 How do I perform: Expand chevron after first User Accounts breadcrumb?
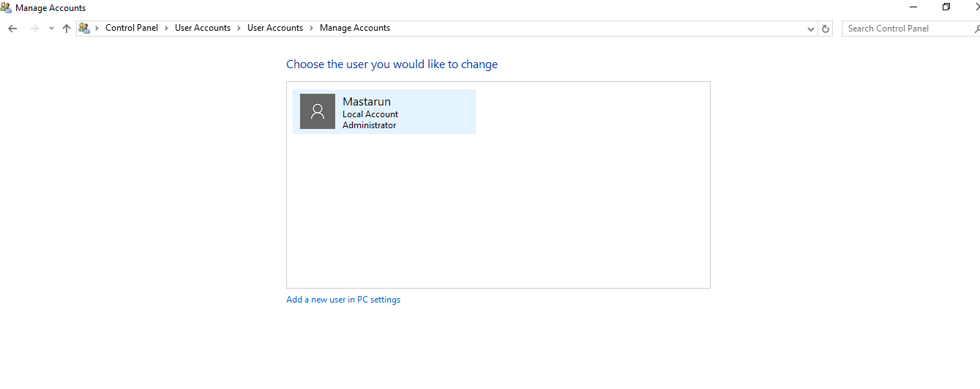(x=239, y=28)
